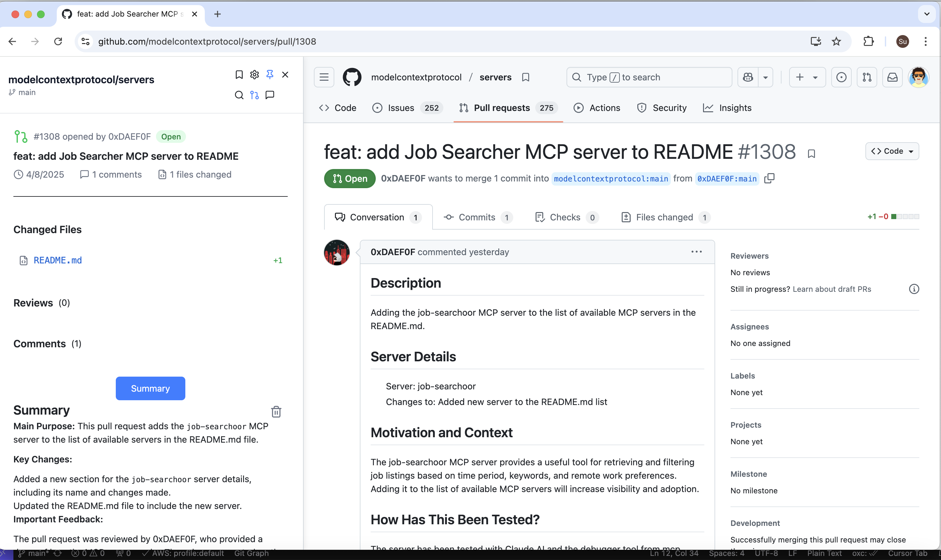
Task: Delete the summary with trash icon
Action: pyautogui.click(x=276, y=411)
